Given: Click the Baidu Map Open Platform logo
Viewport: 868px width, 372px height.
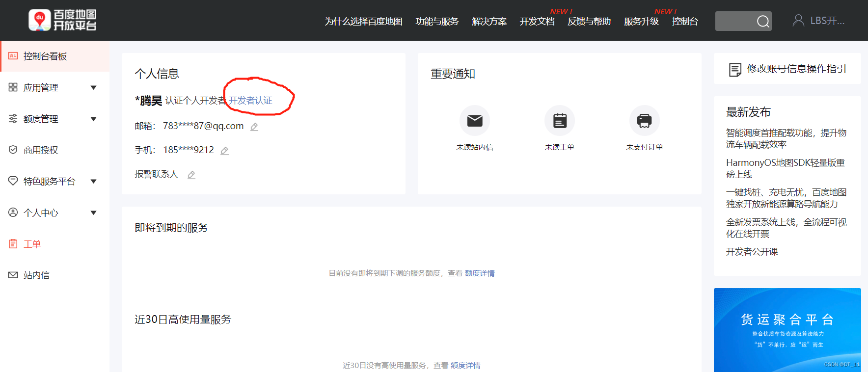Looking at the screenshot, I should tap(62, 20).
